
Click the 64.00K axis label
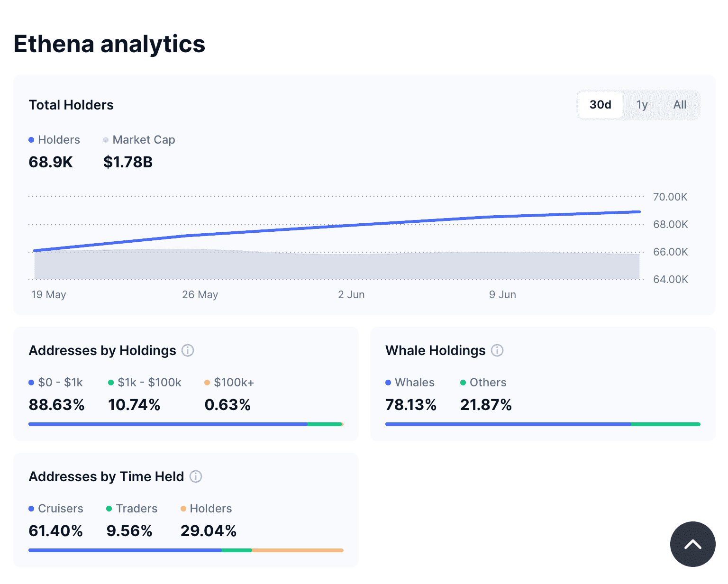[x=670, y=279]
